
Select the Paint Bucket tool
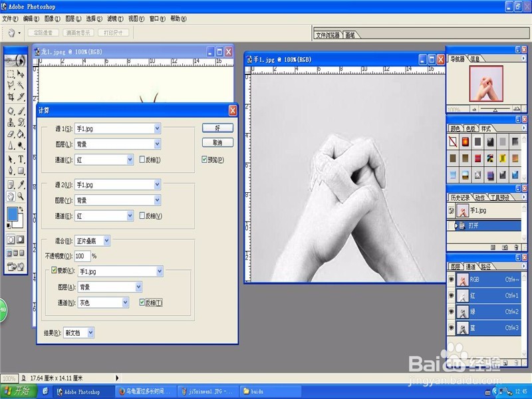[21, 134]
